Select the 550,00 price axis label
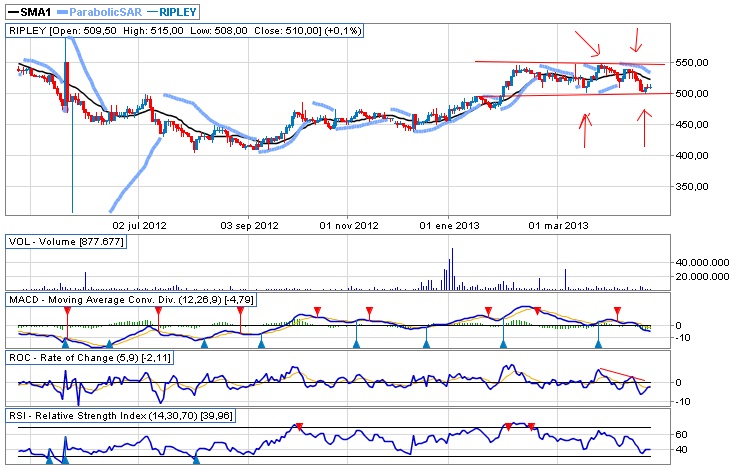745x470 pixels. coord(692,63)
